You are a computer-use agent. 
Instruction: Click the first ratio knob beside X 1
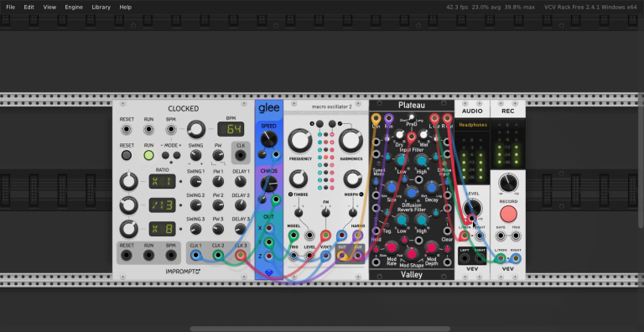coord(128,181)
